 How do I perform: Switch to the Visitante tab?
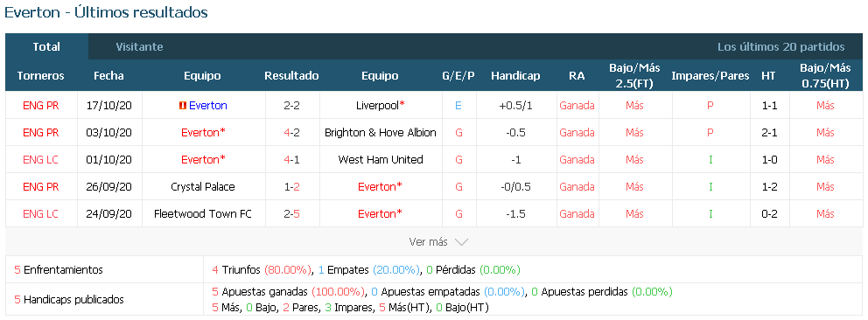point(139,47)
